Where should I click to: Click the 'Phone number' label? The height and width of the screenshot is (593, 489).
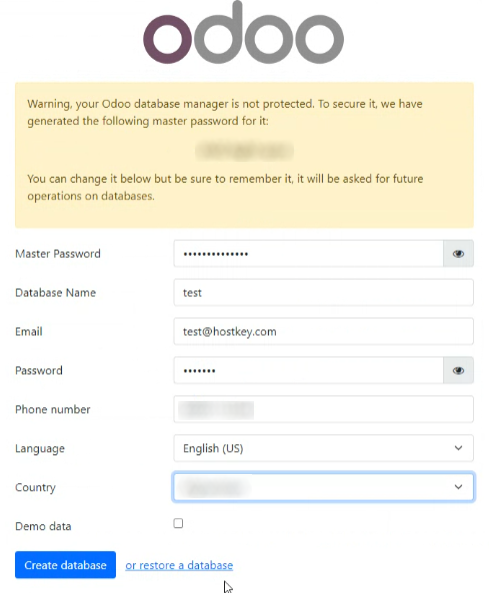[53, 409]
